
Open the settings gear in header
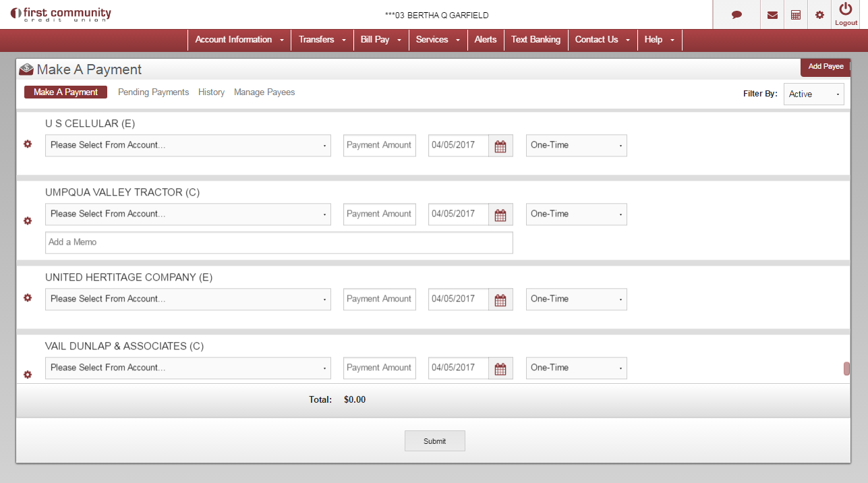[819, 15]
